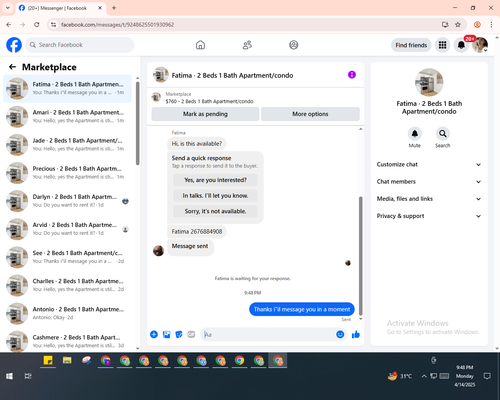Open the listing link "$760 - 2 Beds 1 Bath"
The height and width of the screenshot is (400, 500).
click(209, 101)
